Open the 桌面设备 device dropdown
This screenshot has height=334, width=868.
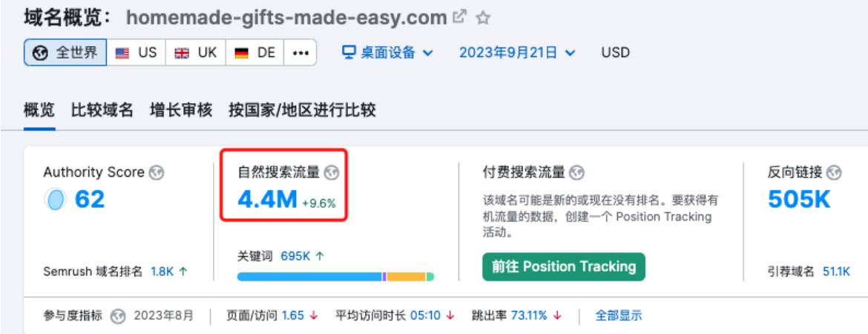pos(387,53)
